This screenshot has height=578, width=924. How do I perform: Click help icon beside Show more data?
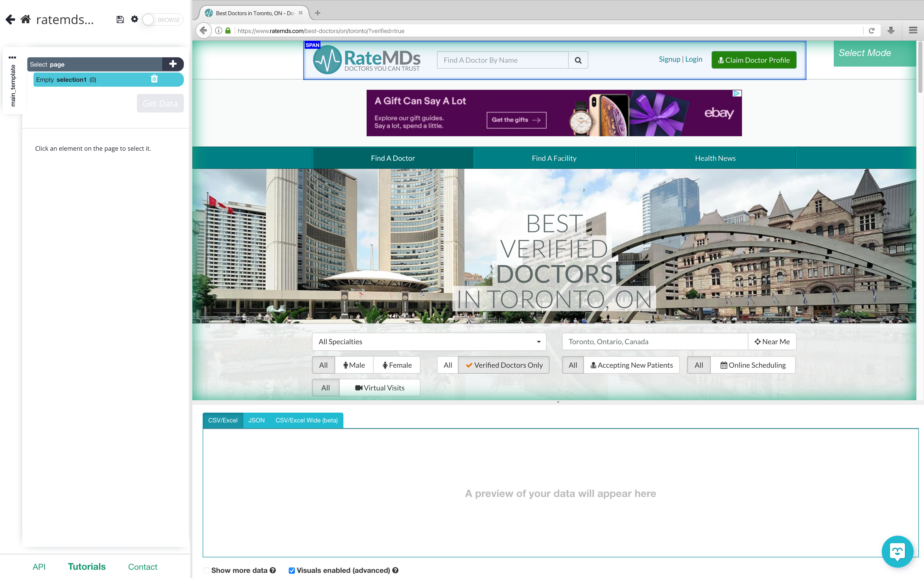point(273,570)
